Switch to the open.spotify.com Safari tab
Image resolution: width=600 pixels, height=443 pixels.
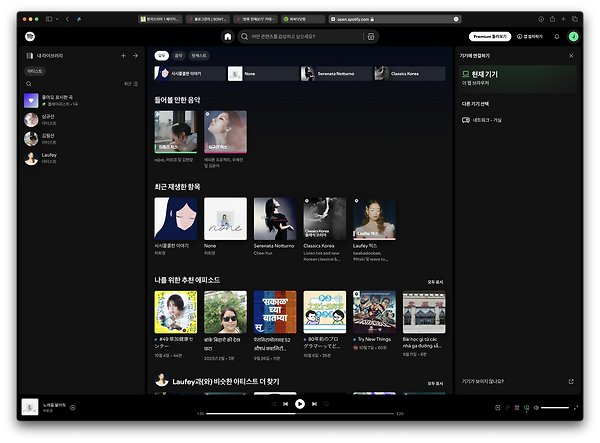coord(395,19)
